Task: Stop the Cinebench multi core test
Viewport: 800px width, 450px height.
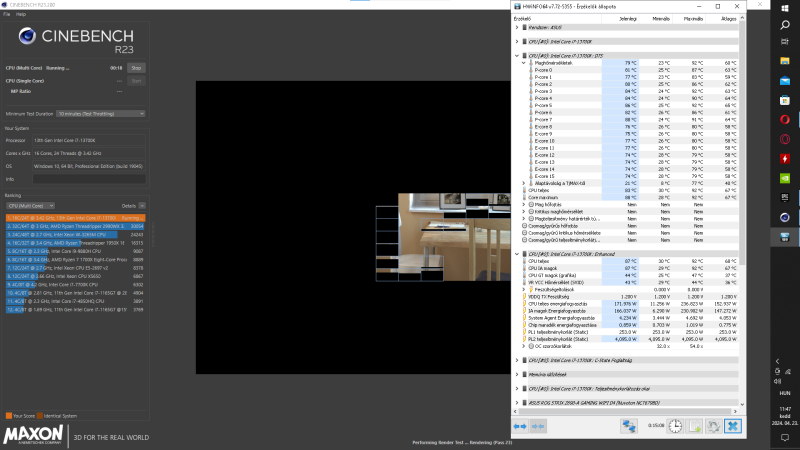Action: coord(136,68)
